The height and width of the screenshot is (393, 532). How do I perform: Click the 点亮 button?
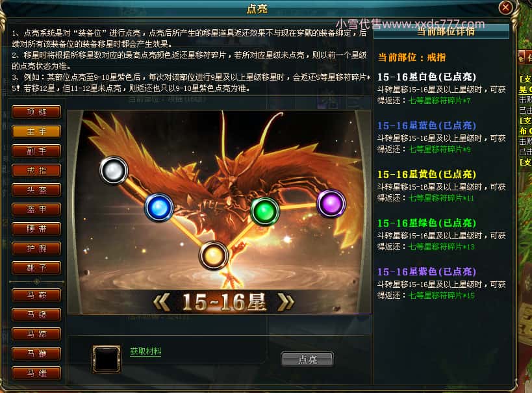307,359
